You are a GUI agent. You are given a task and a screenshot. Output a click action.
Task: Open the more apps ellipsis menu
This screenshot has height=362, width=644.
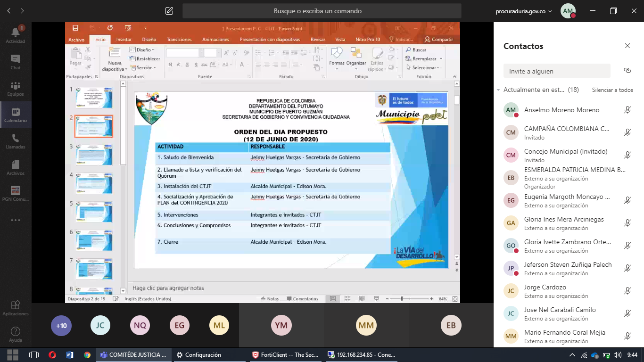pyautogui.click(x=16, y=220)
